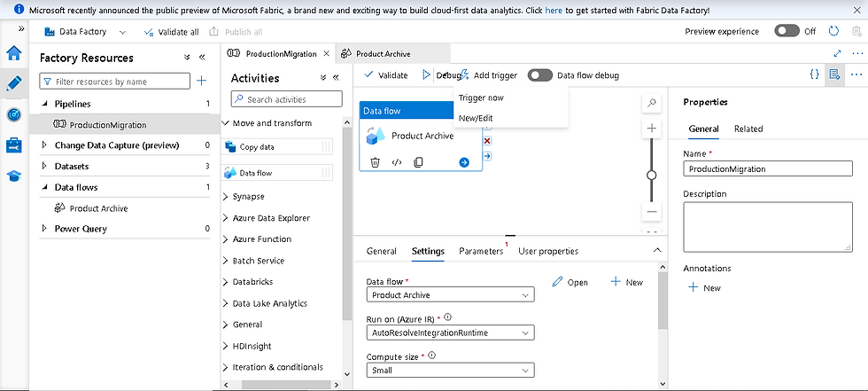Viewport: 868px width, 391px height.
Task: Enable the Data flow debug toggle
Action: pos(540,75)
